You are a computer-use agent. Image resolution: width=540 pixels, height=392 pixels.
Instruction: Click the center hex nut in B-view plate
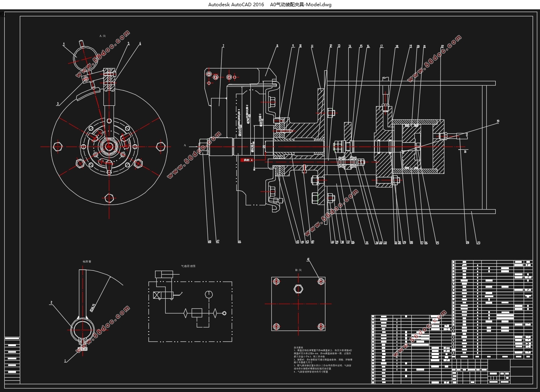pyautogui.click(x=298, y=289)
